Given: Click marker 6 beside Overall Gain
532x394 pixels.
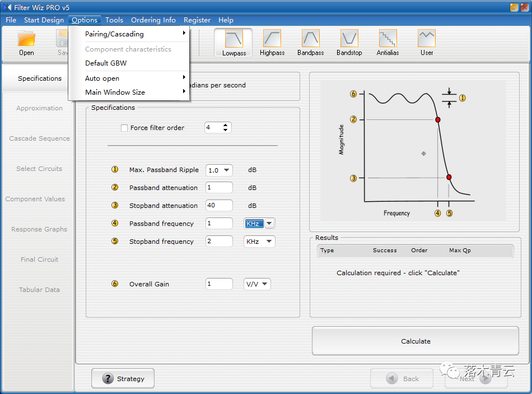Looking at the screenshot, I should (x=115, y=284).
